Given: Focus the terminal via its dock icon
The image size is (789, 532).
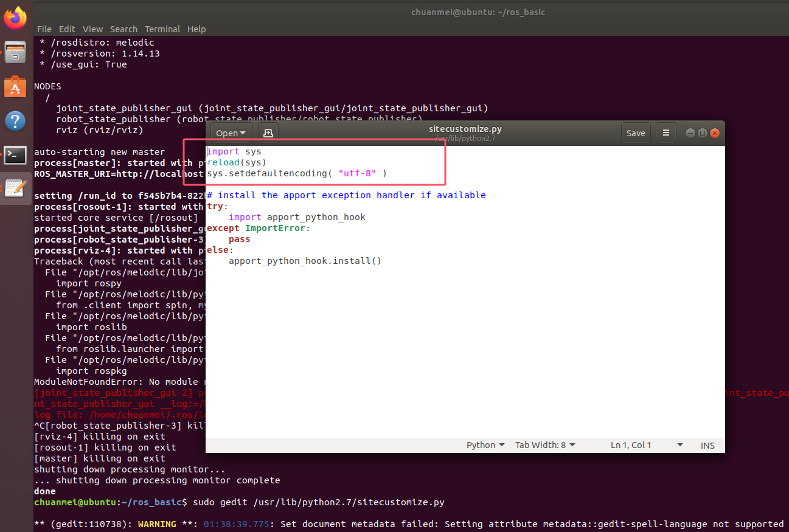Looking at the screenshot, I should (x=15, y=155).
